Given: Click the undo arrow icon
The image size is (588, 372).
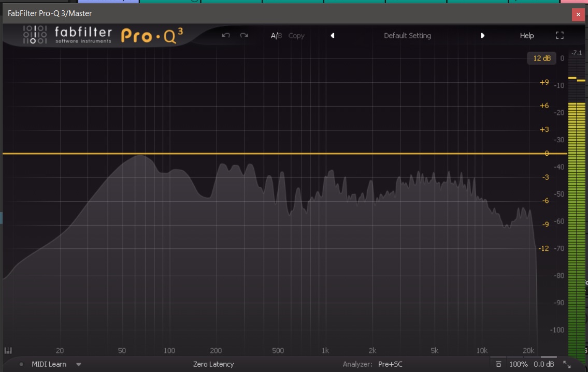Looking at the screenshot, I should pyautogui.click(x=226, y=36).
